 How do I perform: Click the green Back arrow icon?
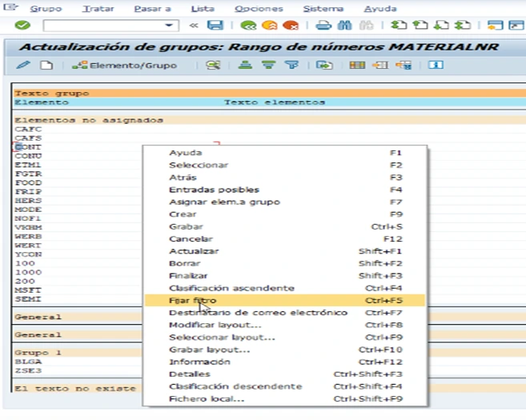click(248, 25)
